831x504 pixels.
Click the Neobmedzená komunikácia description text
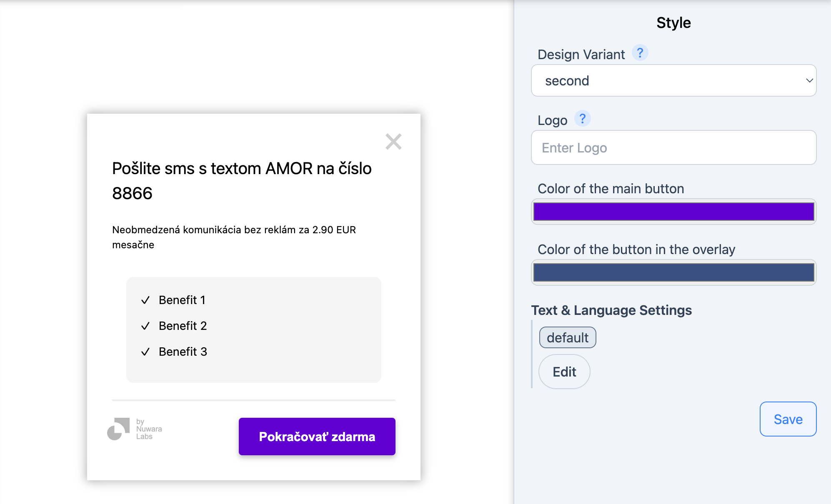pyautogui.click(x=234, y=237)
